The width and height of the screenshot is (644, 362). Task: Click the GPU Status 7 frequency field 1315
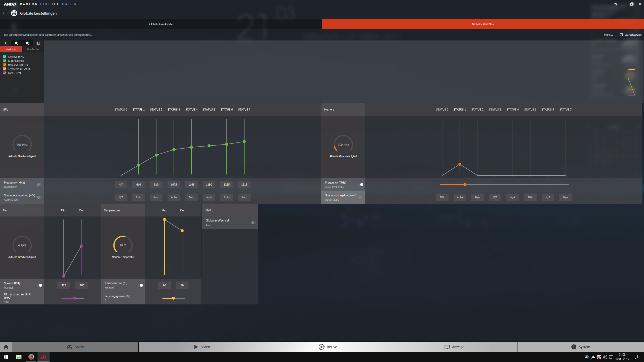pyautogui.click(x=244, y=185)
